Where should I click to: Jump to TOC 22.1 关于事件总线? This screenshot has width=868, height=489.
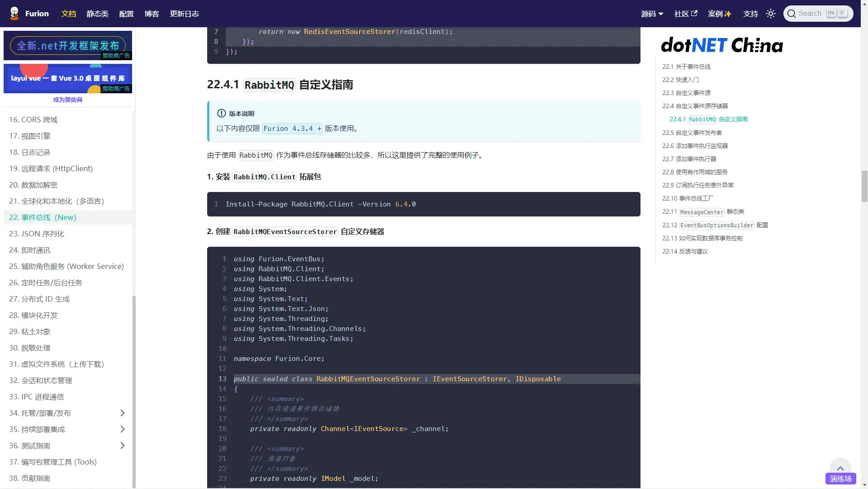(686, 67)
